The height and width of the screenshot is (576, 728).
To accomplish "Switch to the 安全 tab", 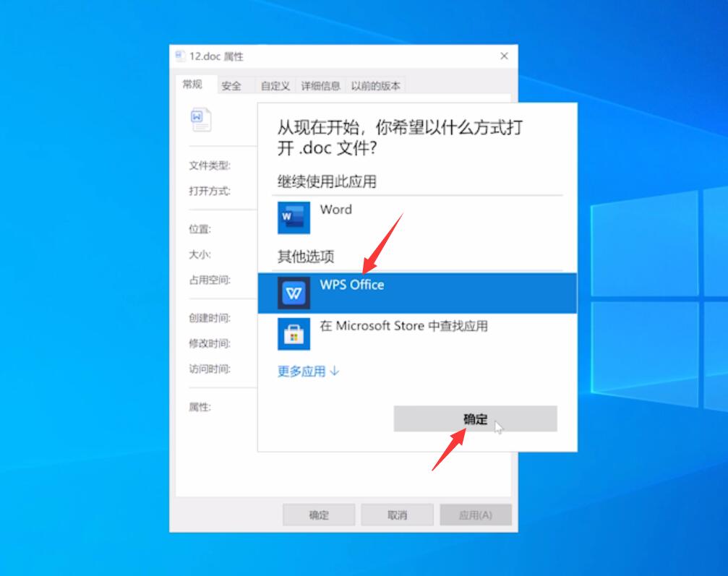I will [x=230, y=85].
